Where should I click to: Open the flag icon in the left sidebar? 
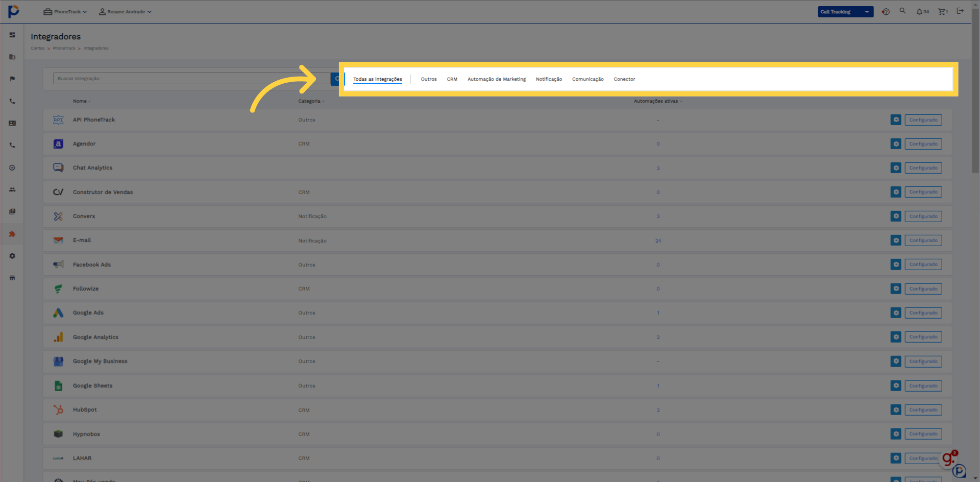click(12, 79)
